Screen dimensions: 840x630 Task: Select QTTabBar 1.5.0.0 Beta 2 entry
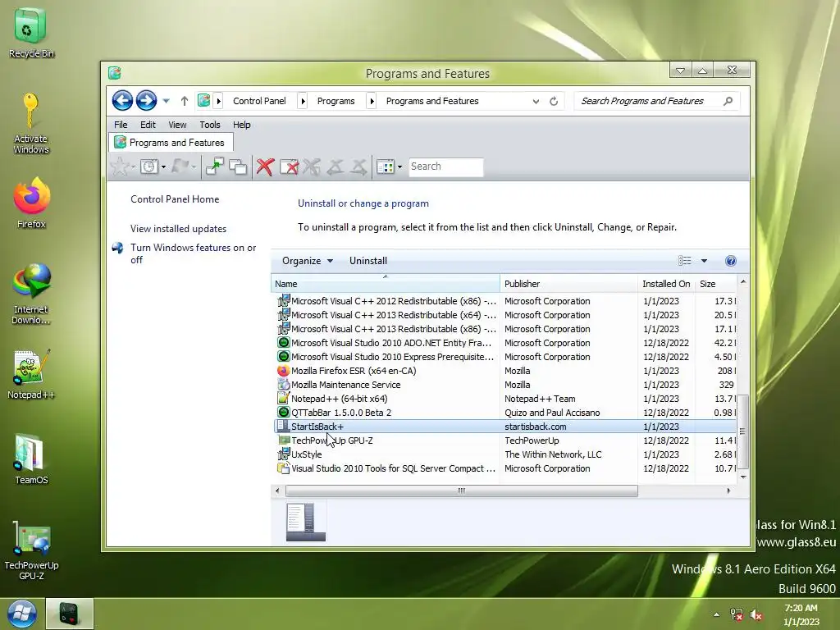coord(505,413)
